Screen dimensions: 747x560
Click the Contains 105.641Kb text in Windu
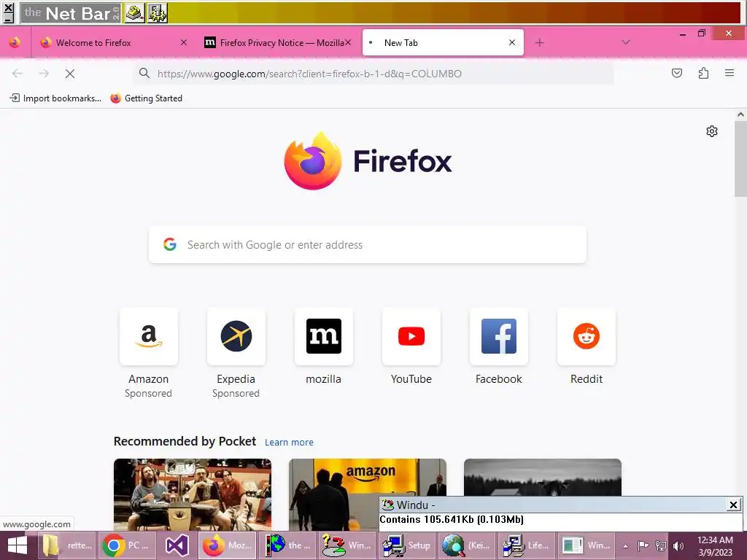(x=451, y=519)
